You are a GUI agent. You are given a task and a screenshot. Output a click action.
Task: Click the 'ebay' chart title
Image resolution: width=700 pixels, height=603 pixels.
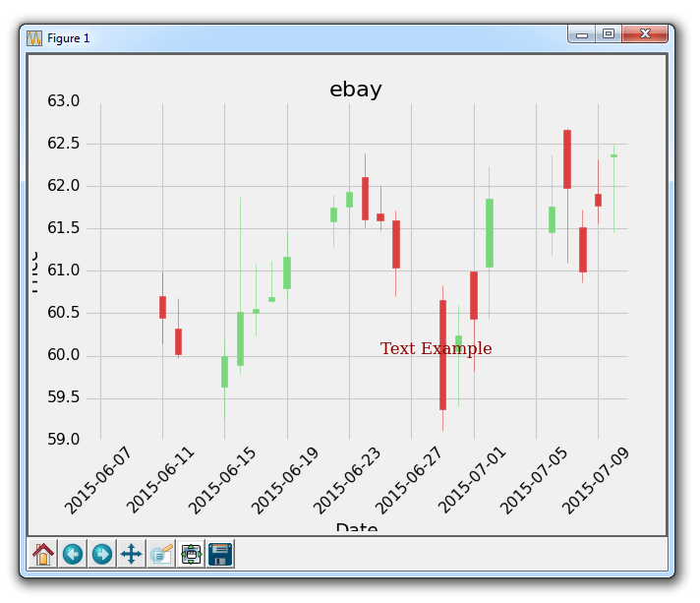point(355,90)
